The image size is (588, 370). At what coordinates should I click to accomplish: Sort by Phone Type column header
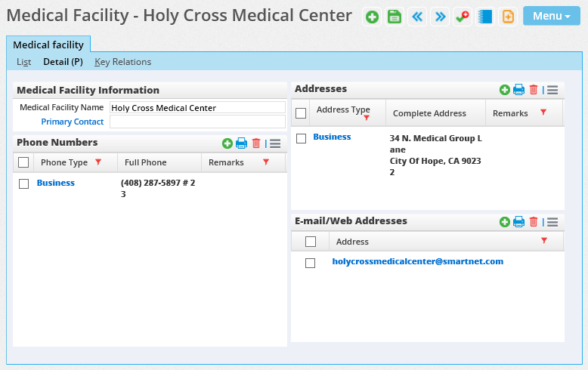pyautogui.click(x=64, y=162)
